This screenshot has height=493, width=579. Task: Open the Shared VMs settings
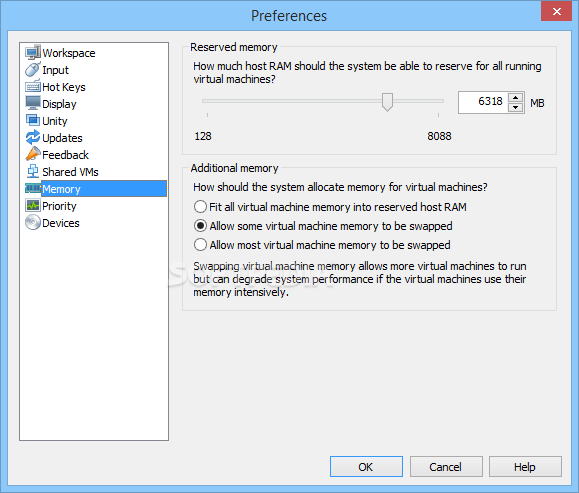pos(70,172)
